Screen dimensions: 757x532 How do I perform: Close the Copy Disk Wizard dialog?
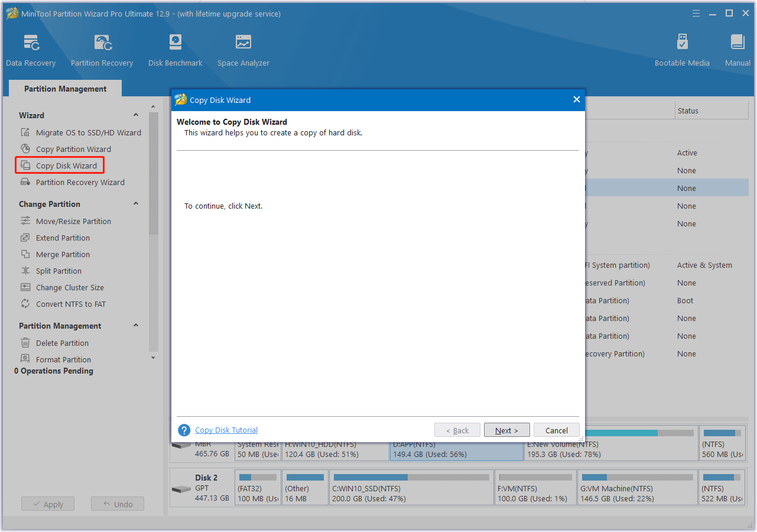576,100
